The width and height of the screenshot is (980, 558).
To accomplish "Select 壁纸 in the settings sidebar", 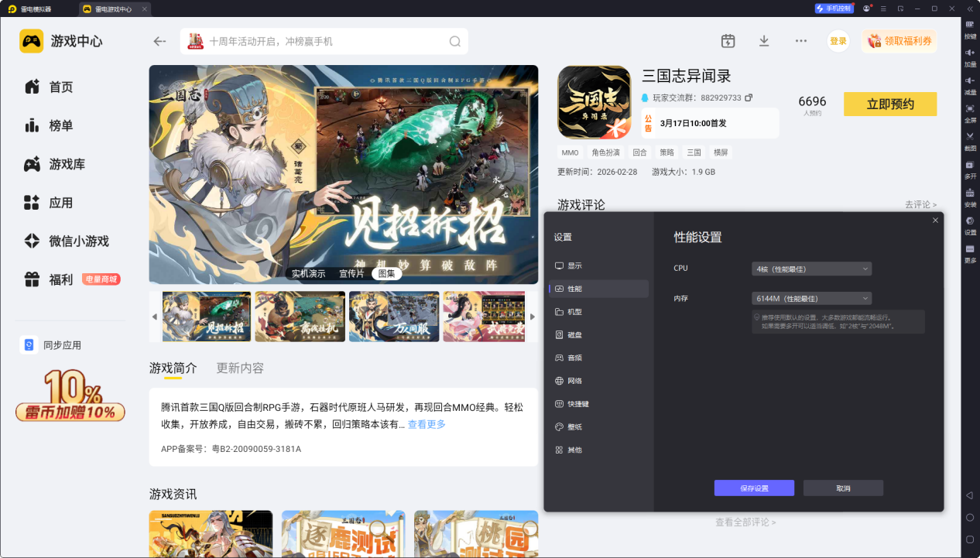I will click(598, 427).
